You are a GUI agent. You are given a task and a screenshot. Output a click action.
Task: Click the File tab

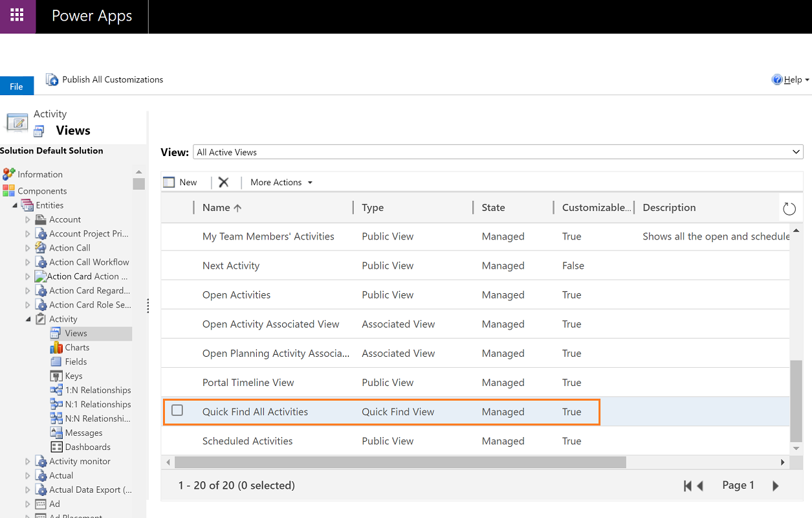click(x=17, y=85)
